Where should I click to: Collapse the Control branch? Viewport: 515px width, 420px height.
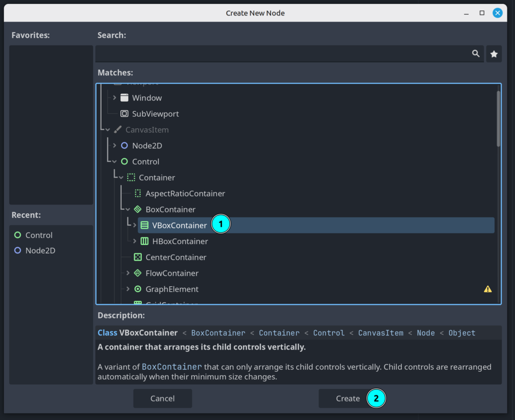pos(115,161)
